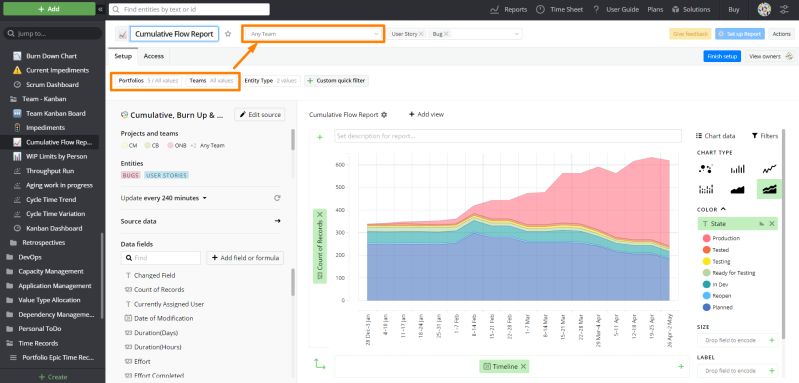
Task: Star the Cumulative Flow Report as favorite
Action: click(228, 34)
